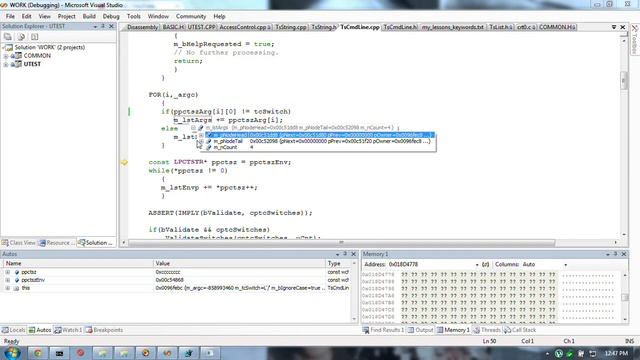Image resolution: width=640 pixels, height=360 pixels.
Task: Open the Tools menu
Action: tap(133, 16)
